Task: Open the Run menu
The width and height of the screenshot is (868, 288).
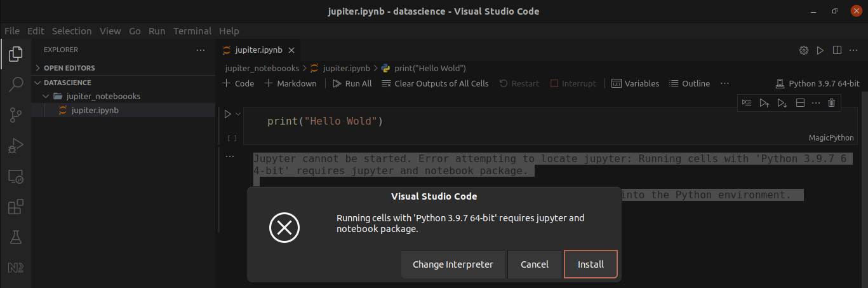Action: click(x=157, y=31)
